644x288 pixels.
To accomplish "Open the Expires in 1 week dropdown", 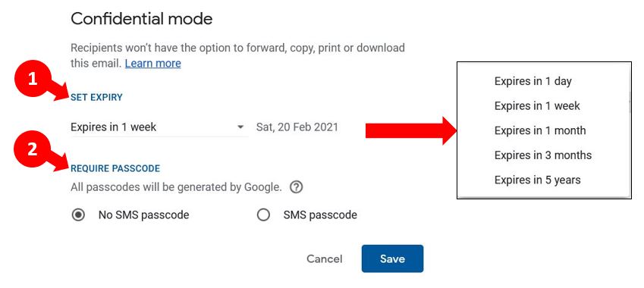I will click(159, 127).
